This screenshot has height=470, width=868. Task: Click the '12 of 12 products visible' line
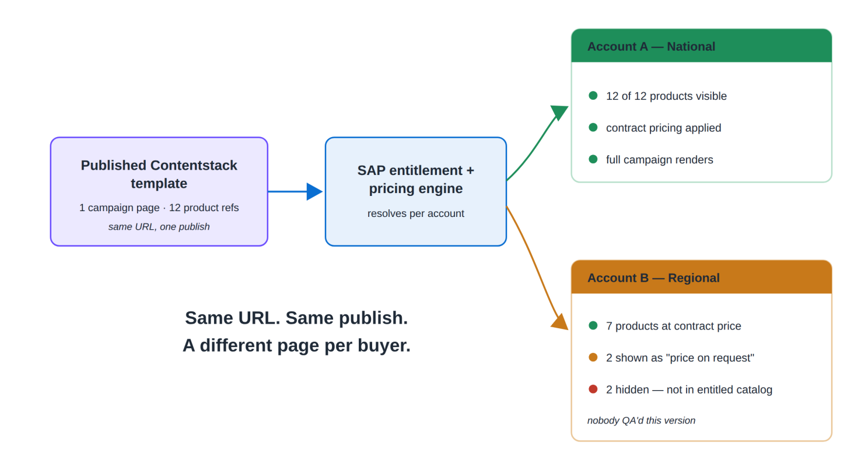[x=666, y=96]
